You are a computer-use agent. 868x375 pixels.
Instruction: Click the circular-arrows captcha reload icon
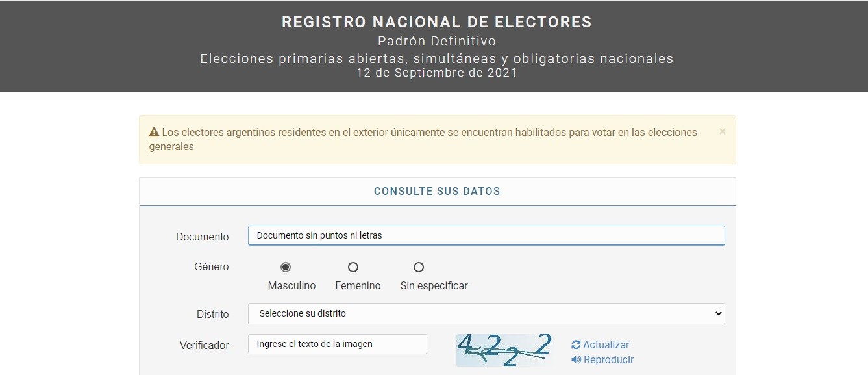pos(575,344)
